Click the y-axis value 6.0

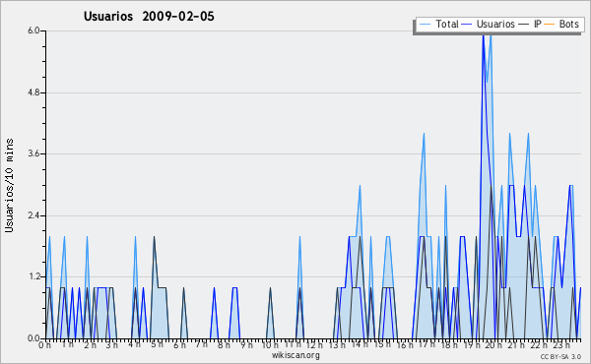click(33, 30)
